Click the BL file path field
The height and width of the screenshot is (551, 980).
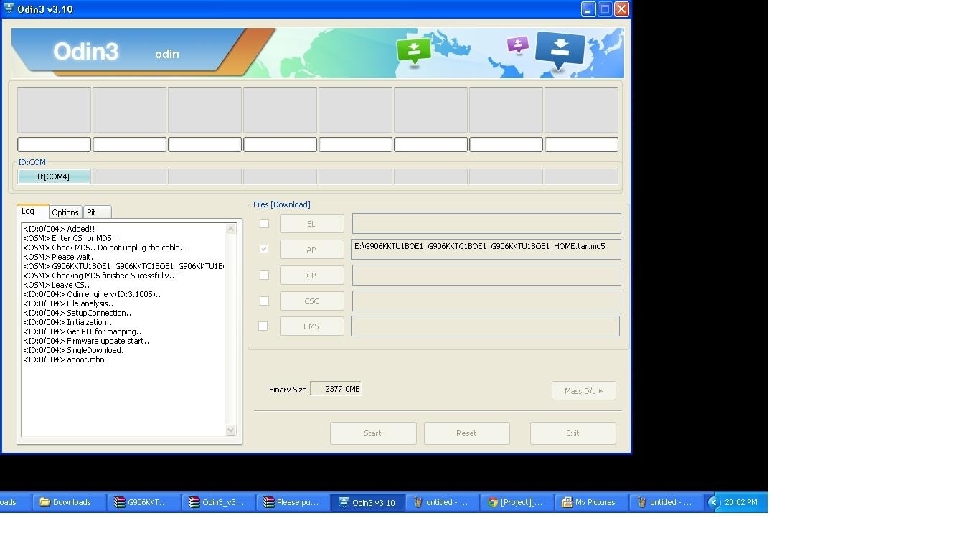tap(486, 224)
